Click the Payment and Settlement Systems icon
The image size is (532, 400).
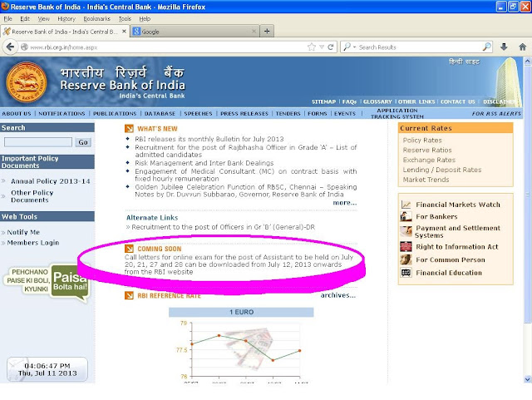(406, 231)
